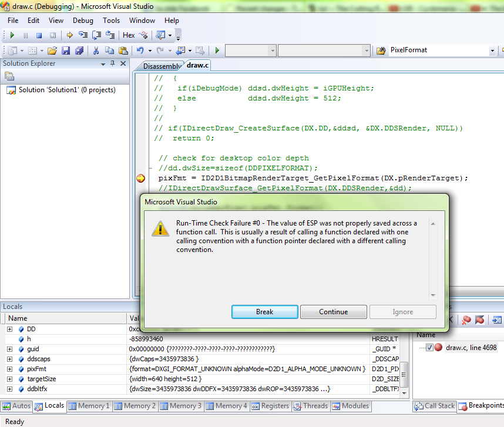Click the Save floppy disk icon
504x427 pixels.
click(x=66, y=51)
